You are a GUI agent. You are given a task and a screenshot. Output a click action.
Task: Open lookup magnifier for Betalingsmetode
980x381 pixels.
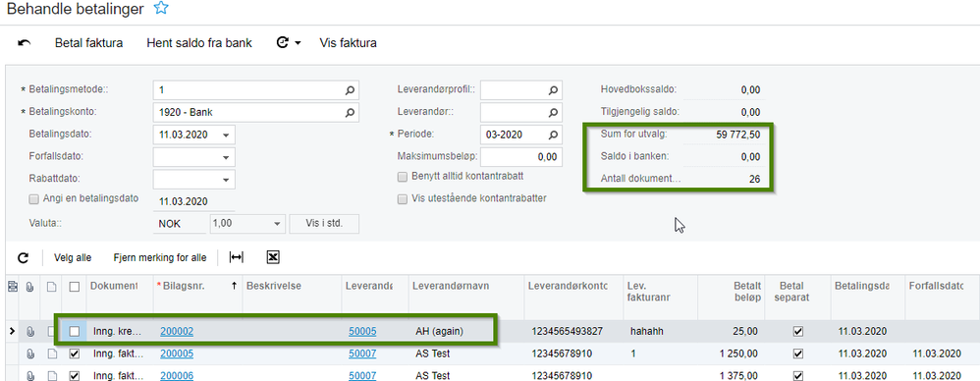tap(351, 90)
